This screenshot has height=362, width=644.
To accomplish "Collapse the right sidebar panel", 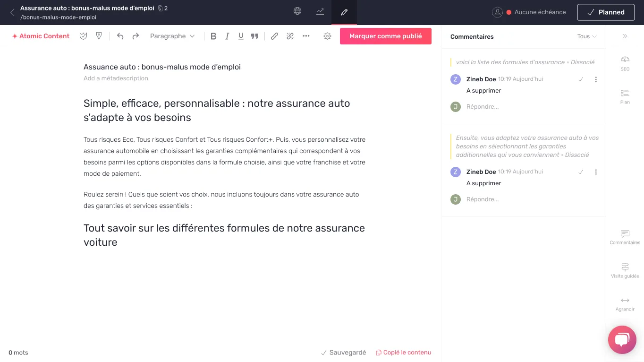I will click(x=625, y=36).
